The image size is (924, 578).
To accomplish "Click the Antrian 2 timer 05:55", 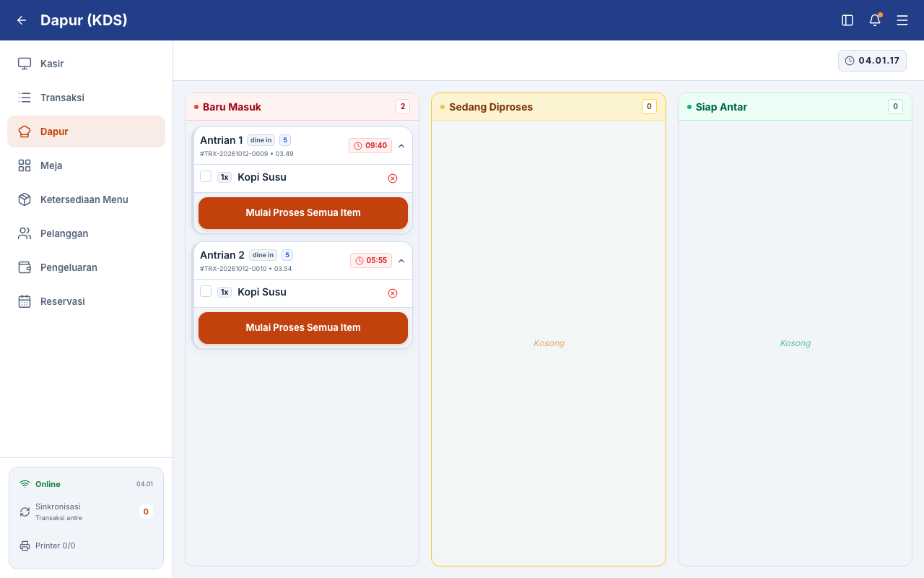I will [x=371, y=261].
